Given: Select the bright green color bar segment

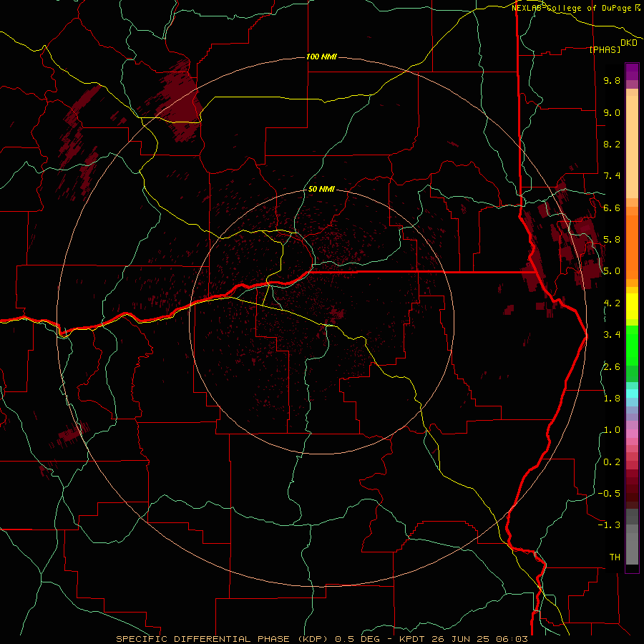Looking at the screenshot, I should pos(632,345).
